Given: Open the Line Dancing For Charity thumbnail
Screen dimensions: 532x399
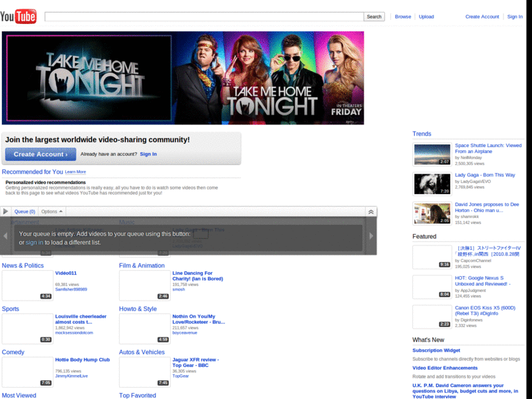Looking at the screenshot, I should (x=144, y=285).
